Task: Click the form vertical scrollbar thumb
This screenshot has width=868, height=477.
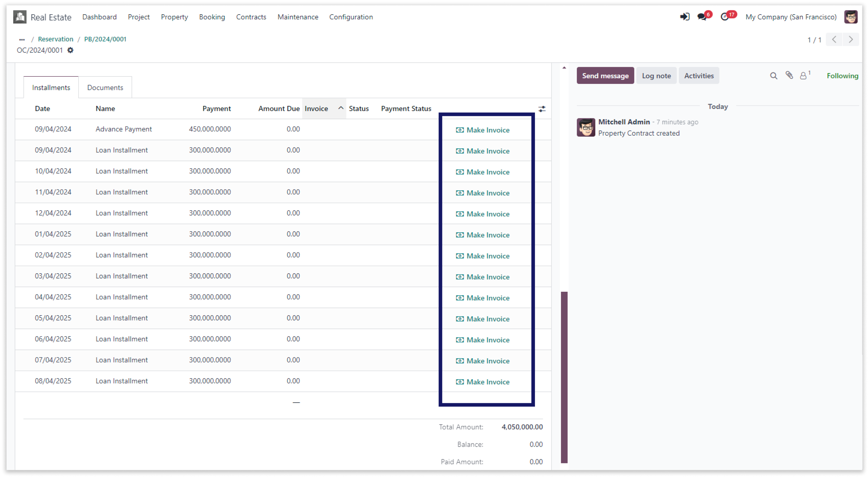Action: 564,377
